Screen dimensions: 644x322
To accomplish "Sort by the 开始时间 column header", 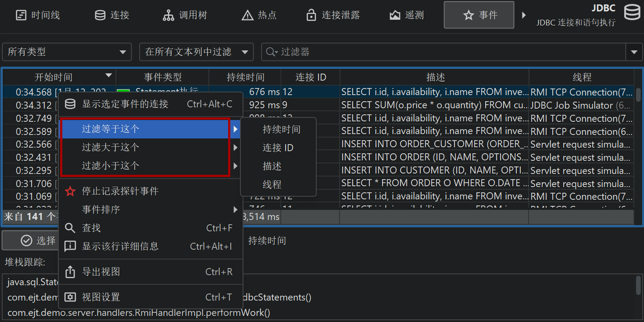I will point(54,78).
